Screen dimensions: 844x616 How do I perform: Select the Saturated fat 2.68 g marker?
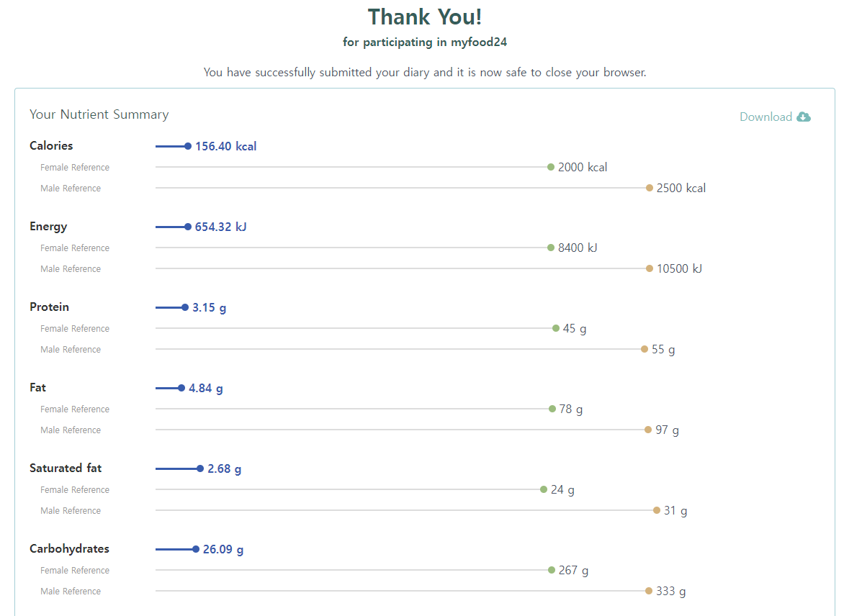point(200,468)
